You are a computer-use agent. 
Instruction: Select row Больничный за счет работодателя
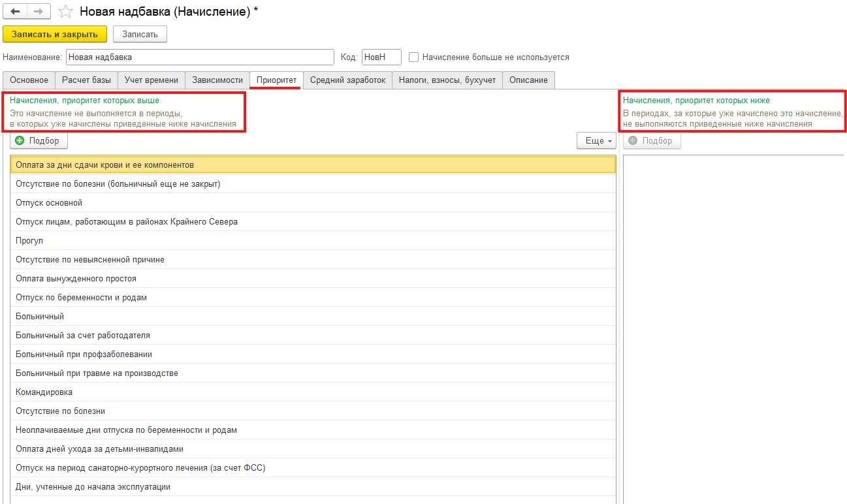pos(313,335)
